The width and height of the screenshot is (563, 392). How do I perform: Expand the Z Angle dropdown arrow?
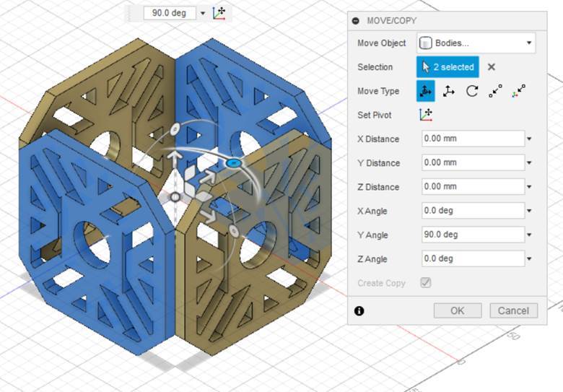pos(529,259)
